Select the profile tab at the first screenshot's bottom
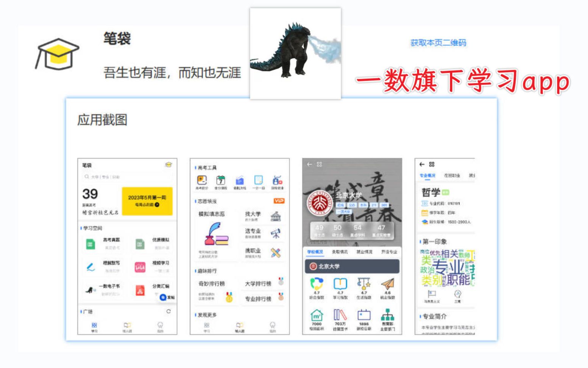The height and width of the screenshot is (368, 588). [160, 327]
